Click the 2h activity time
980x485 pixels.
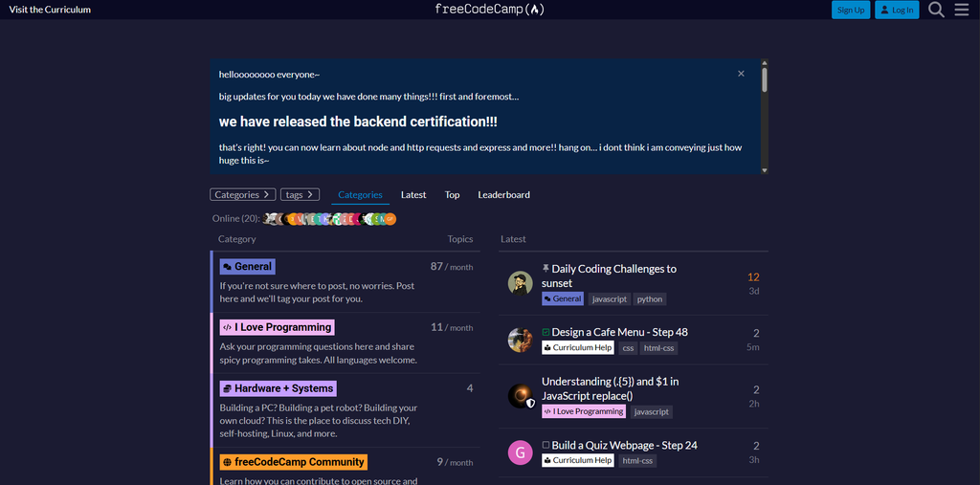coord(754,403)
